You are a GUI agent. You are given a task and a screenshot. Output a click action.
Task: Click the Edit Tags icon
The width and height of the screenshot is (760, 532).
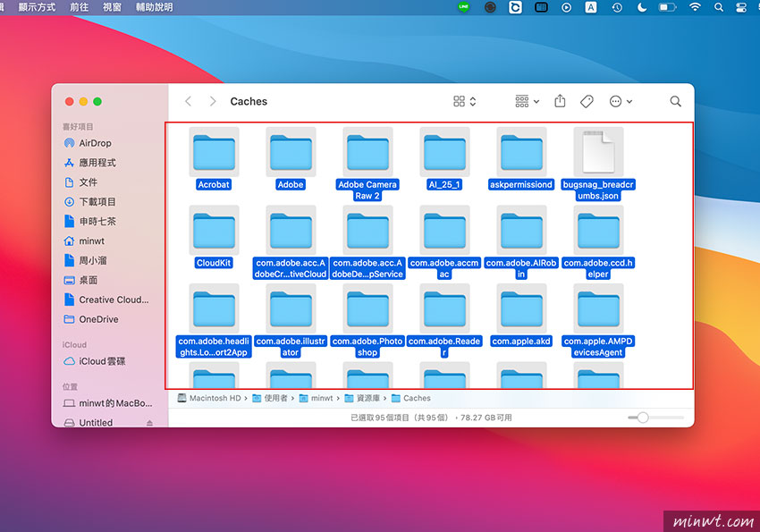point(587,101)
